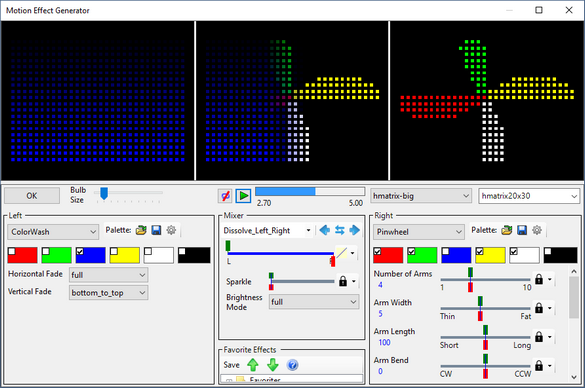This screenshot has width=585, height=388.
Task: Click Left blue color swatch
Action: [90, 255]
